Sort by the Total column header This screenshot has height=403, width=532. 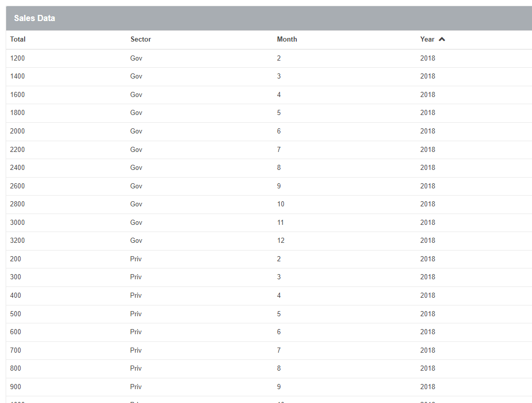[x=18, y=40]
